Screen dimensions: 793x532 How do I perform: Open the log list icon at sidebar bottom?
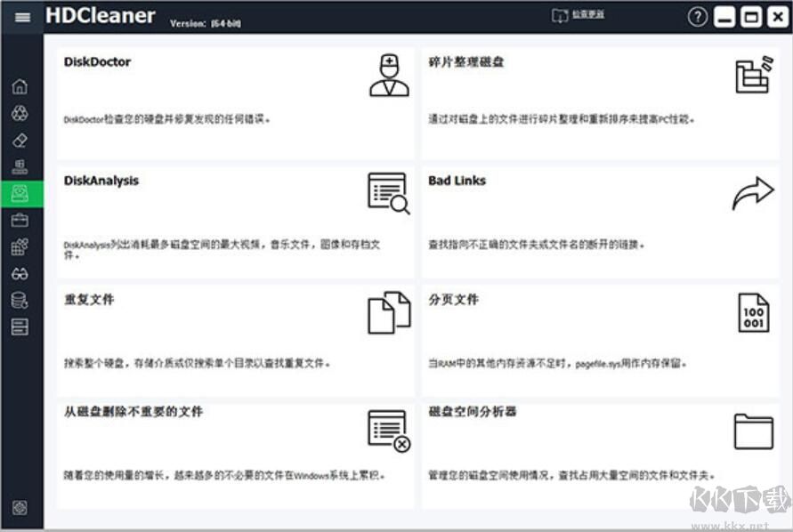(x=20, y=326)
